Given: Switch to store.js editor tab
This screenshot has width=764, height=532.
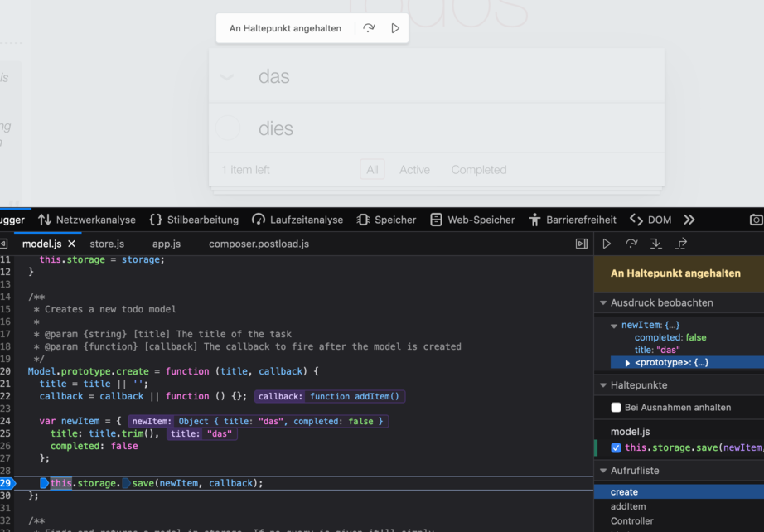Looking at the screenshot, I should 107,244.
